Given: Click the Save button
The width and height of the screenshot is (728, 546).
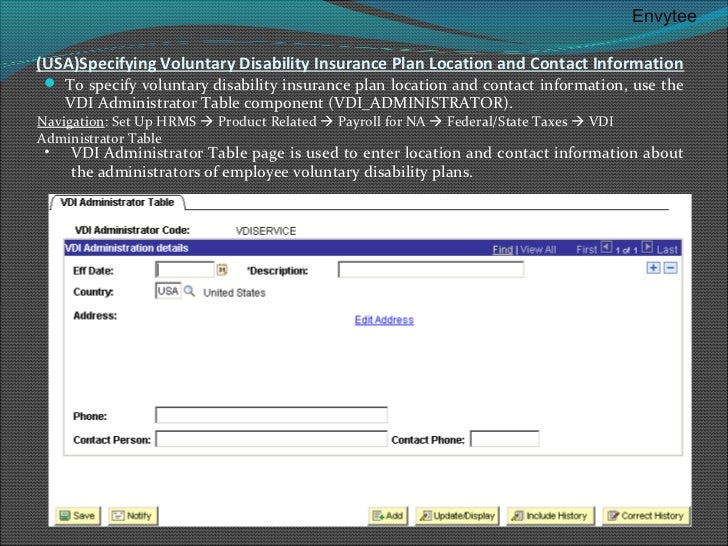Looking at the screenshot, I should (78, 516).
